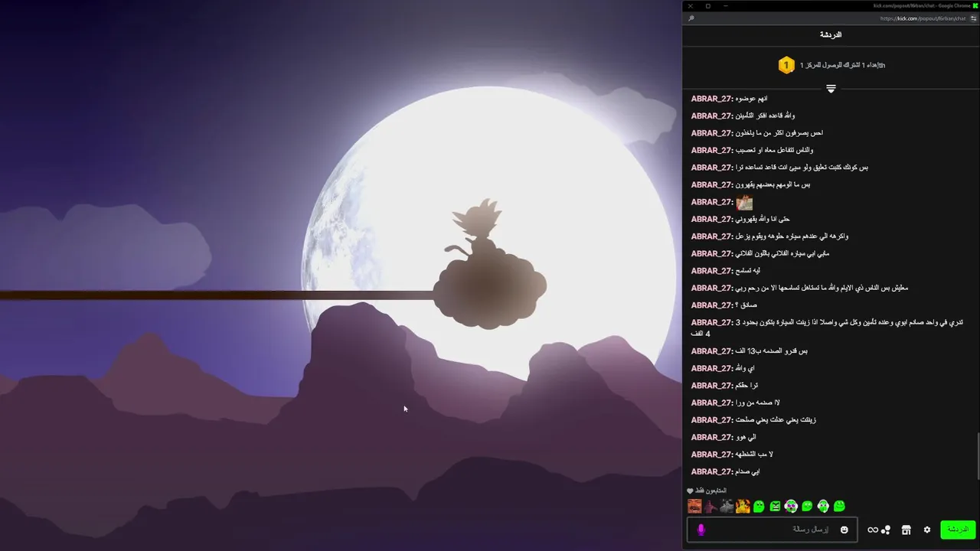Click the kick.com popout chat URL

tap(923, 18)
